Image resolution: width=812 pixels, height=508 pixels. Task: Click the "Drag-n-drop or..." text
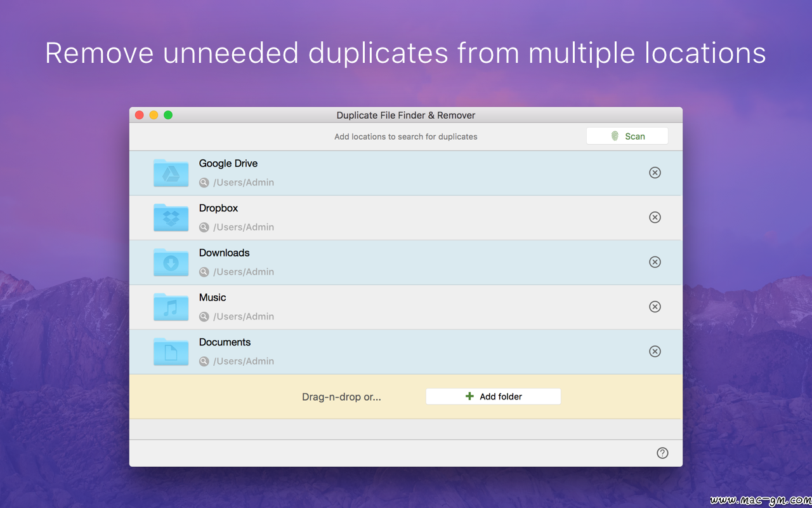341,397
